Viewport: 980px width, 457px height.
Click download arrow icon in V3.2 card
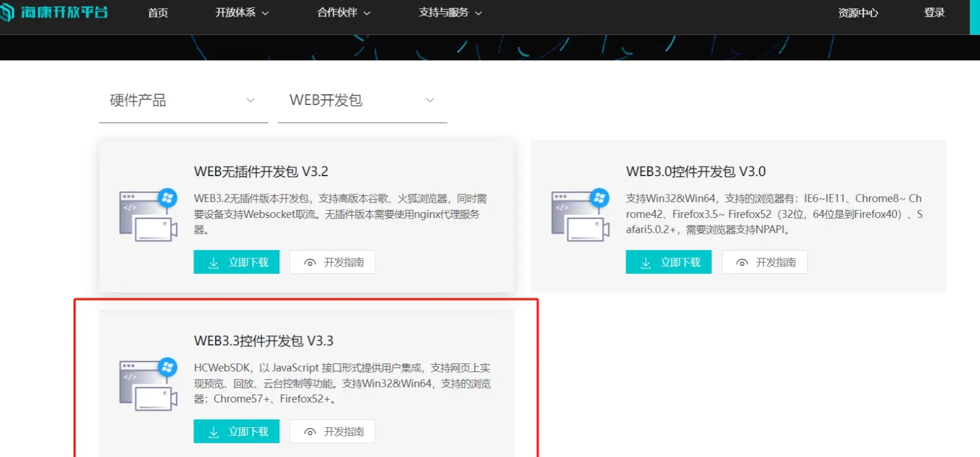[x=214, y=263]
